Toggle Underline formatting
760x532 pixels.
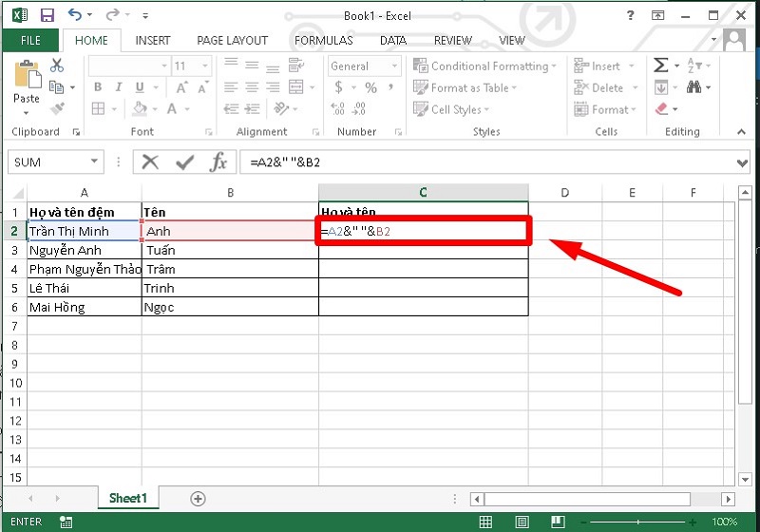tap(140, 87)
